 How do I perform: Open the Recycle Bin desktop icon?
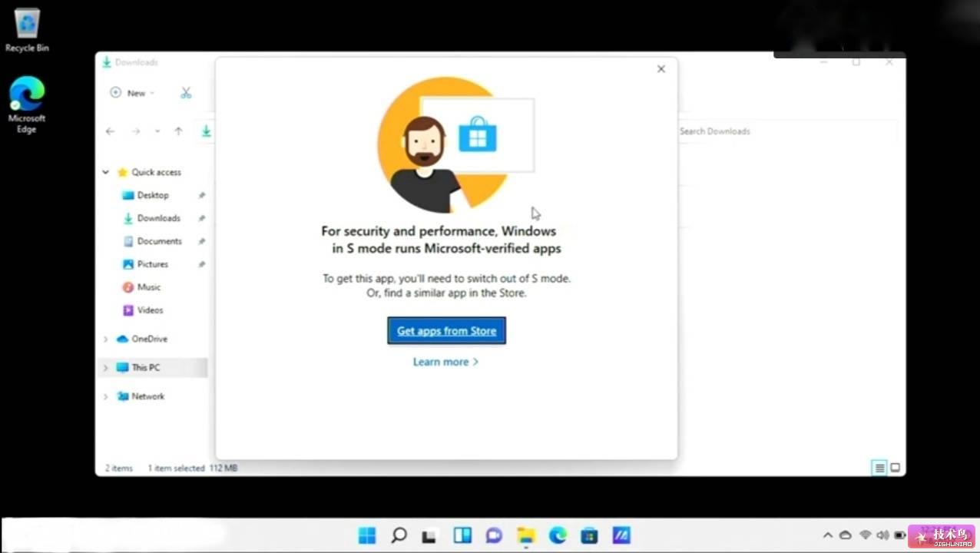(x=27, y=31)
